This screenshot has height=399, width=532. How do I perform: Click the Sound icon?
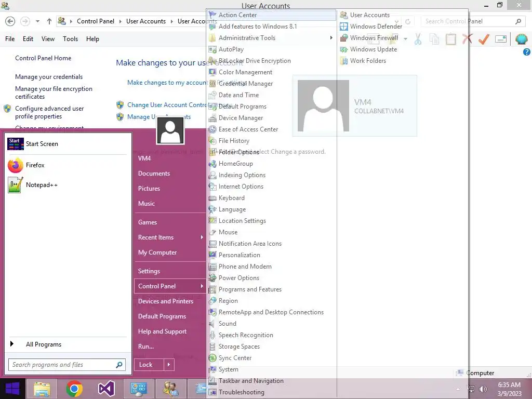212,324
